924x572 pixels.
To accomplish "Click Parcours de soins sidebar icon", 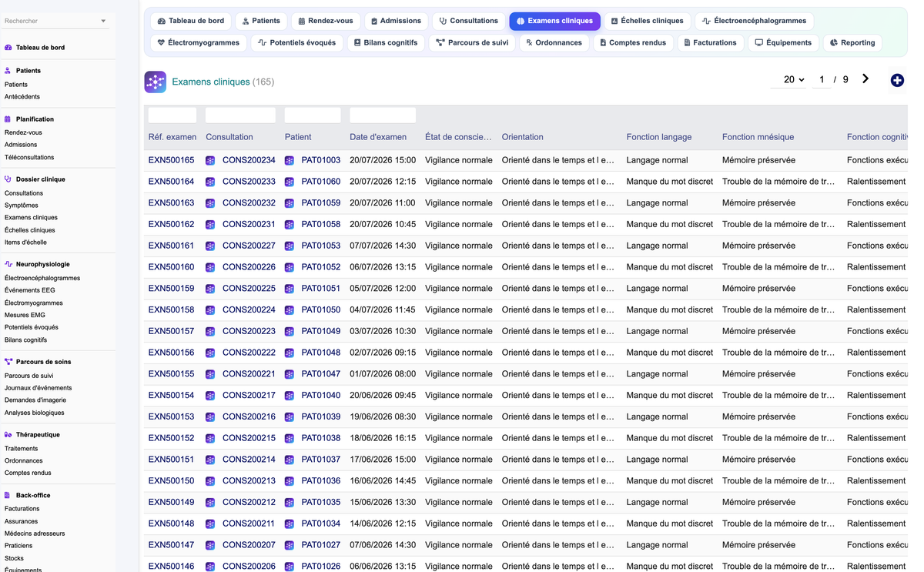I will pos(8,362).
